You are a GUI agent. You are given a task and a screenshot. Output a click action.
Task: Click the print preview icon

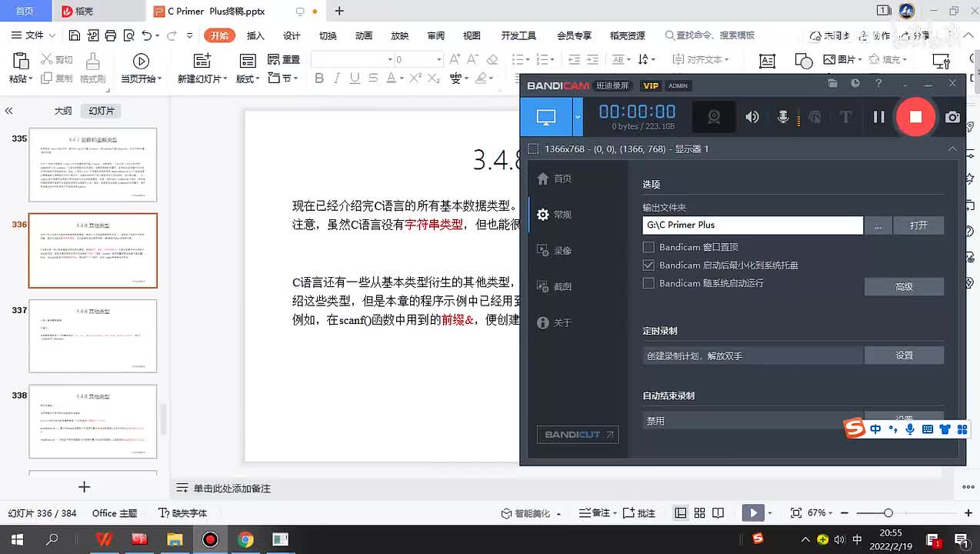coord(128,35)
